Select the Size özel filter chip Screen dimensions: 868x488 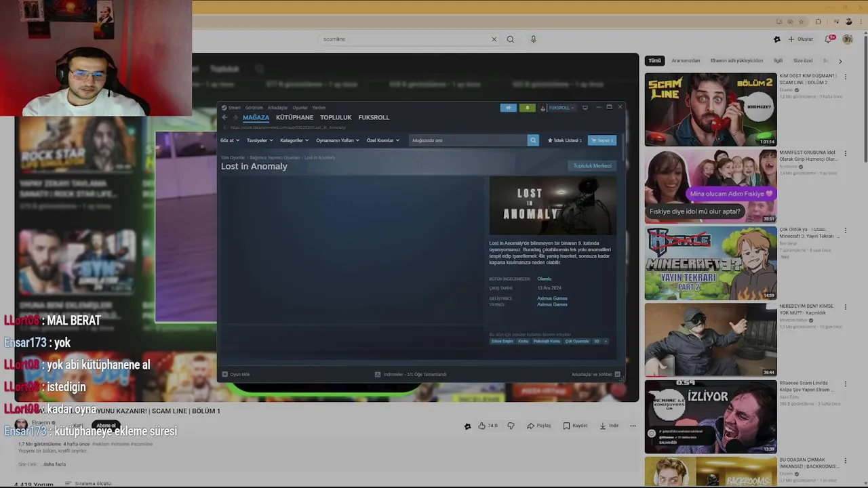pos(803,60)
